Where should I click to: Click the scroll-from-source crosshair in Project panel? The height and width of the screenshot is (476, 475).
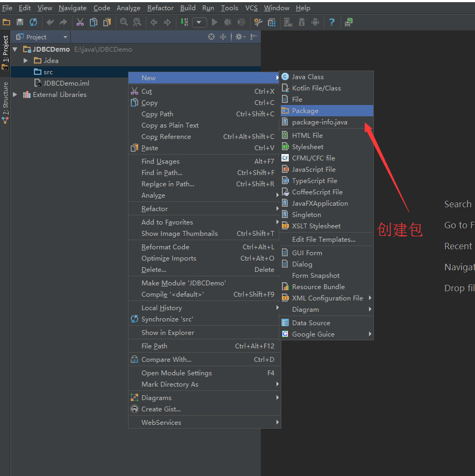[211, 37]
